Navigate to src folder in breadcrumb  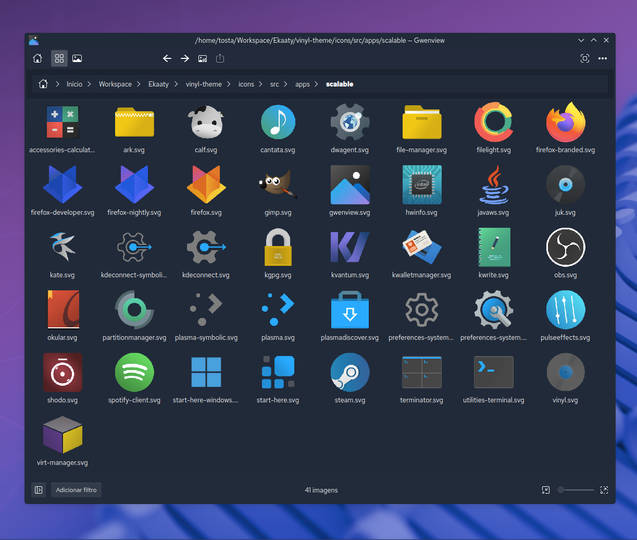point(274,84)
